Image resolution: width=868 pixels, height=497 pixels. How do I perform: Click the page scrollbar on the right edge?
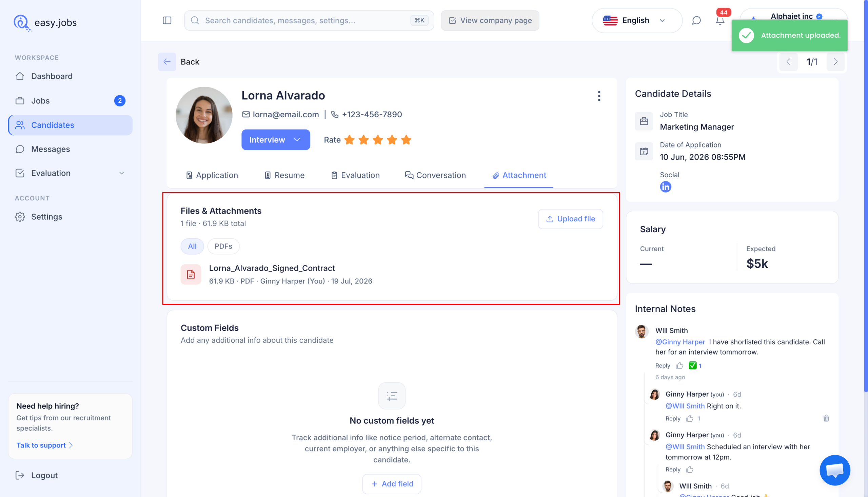(x=865, y=196)
